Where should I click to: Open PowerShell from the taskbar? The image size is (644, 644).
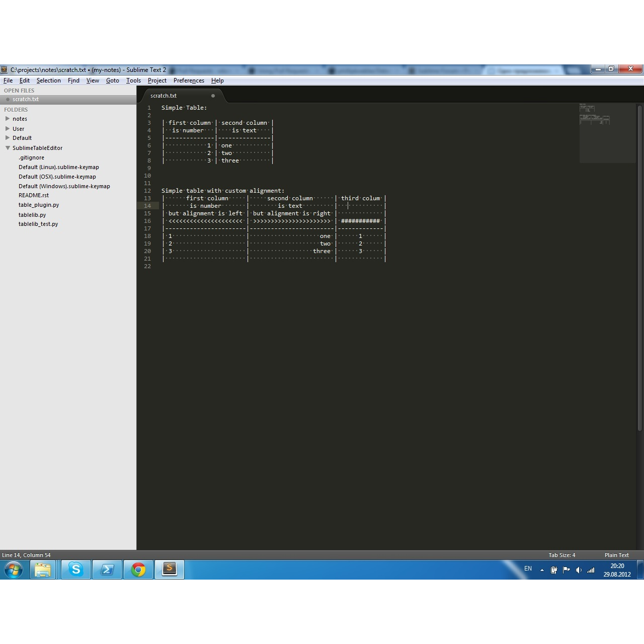[107, 570]
